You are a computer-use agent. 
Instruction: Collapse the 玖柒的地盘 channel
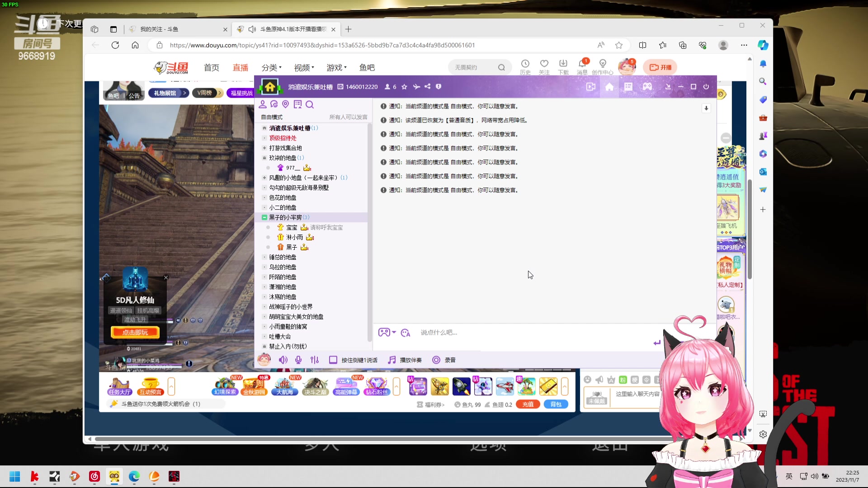coord(264,158)
